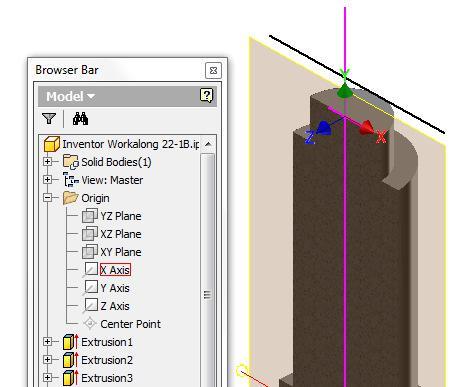Select the Origin folder label
Image resolution: width=464 pixels, height=387 pixels.
pos(95,198)
